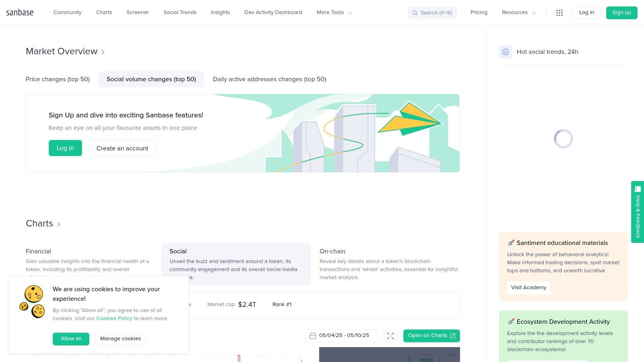The width and height of the screenshot is (644, 362).
Task: Expand the Resources dropdown
Action: (519, 12)
